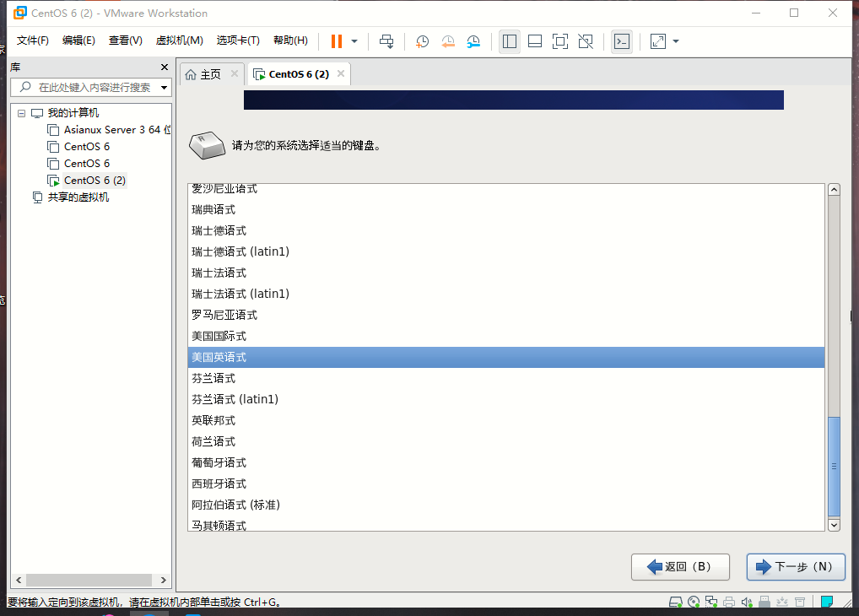Collapse the 我的计算机 tree node
Image resolution: width=859 pixels, height=616 pixels.
pos(21,113)
